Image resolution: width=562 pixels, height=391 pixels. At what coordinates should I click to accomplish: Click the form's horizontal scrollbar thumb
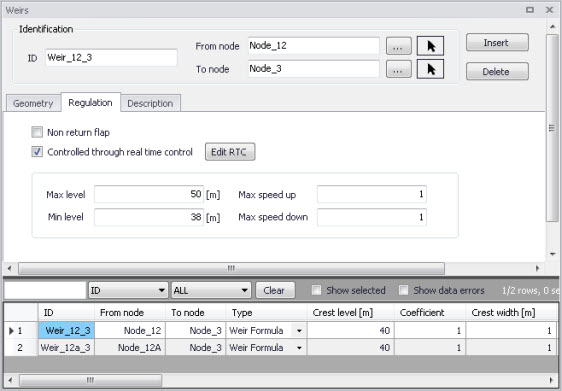[232, 268]
